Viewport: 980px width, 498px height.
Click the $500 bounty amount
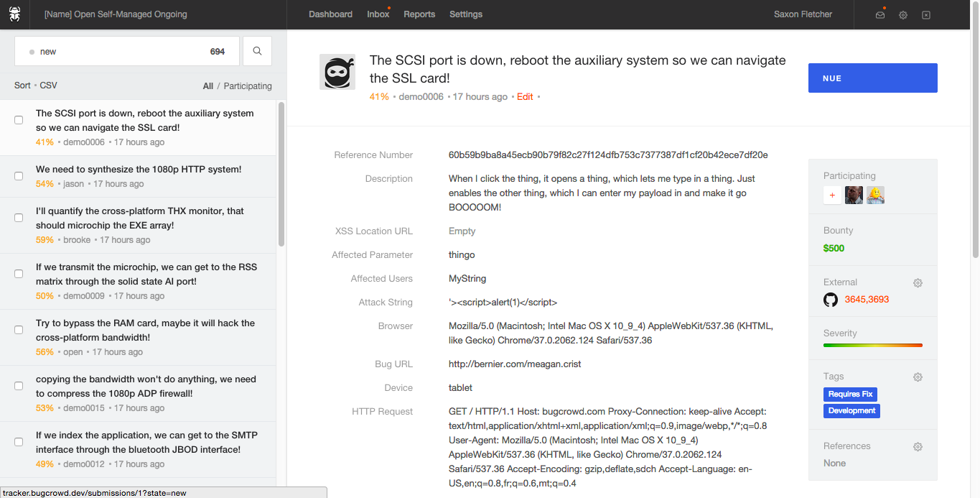(x=834, y=249)
